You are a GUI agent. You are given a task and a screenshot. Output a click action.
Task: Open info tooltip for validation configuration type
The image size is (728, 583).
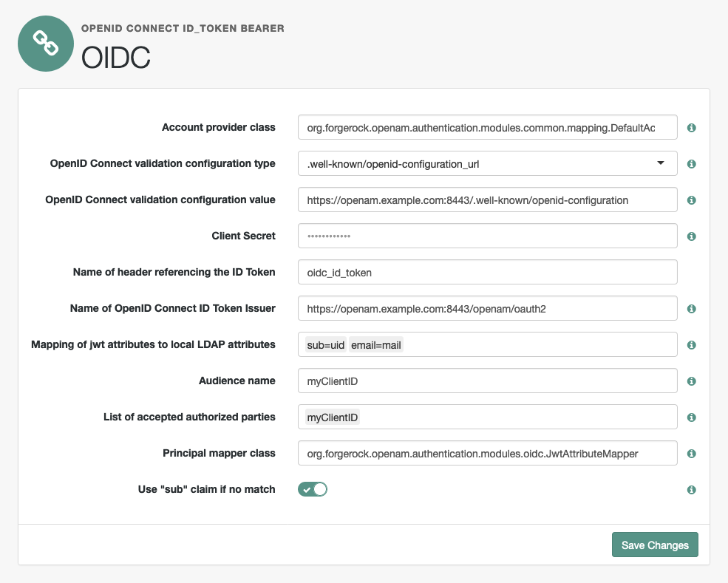[691, 163]
